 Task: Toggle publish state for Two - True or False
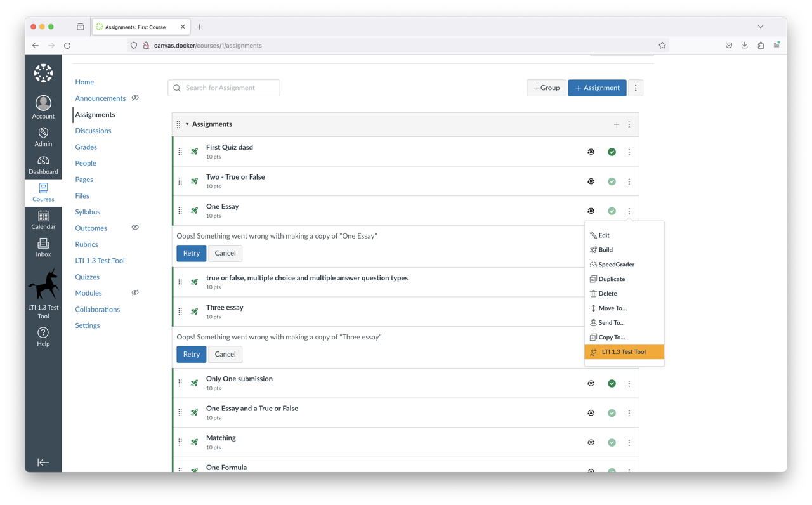[x=612, y=181]
